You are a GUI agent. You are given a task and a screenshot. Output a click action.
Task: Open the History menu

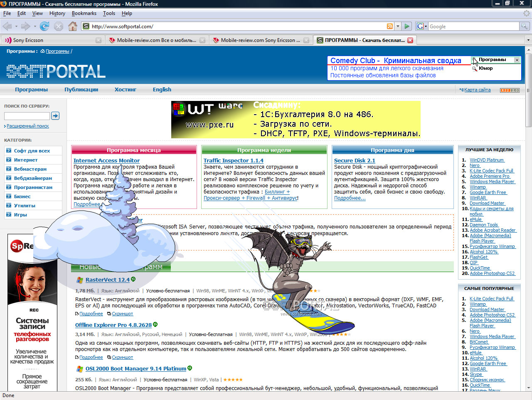click(x=57, y=13)
